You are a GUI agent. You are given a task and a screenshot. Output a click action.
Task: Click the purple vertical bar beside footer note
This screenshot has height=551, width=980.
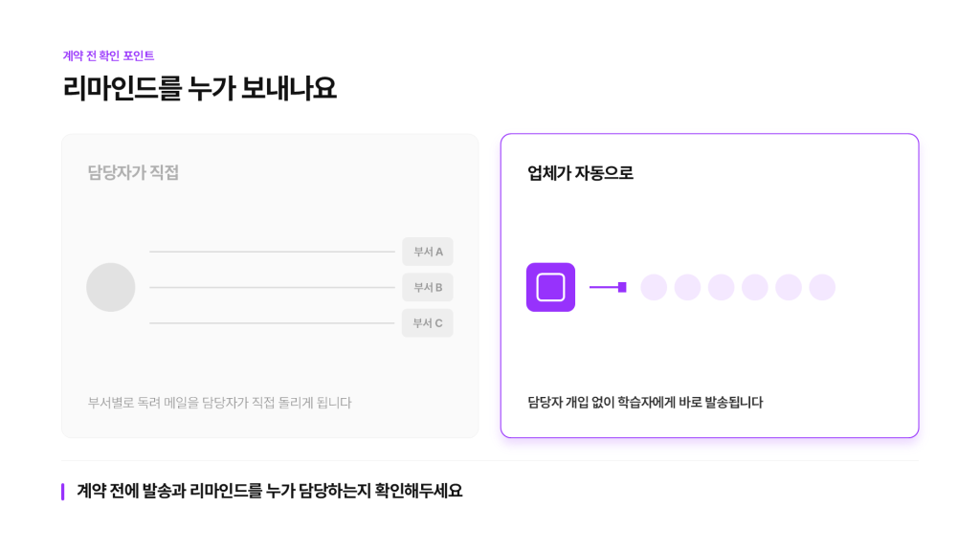click(x=62, y=492)
